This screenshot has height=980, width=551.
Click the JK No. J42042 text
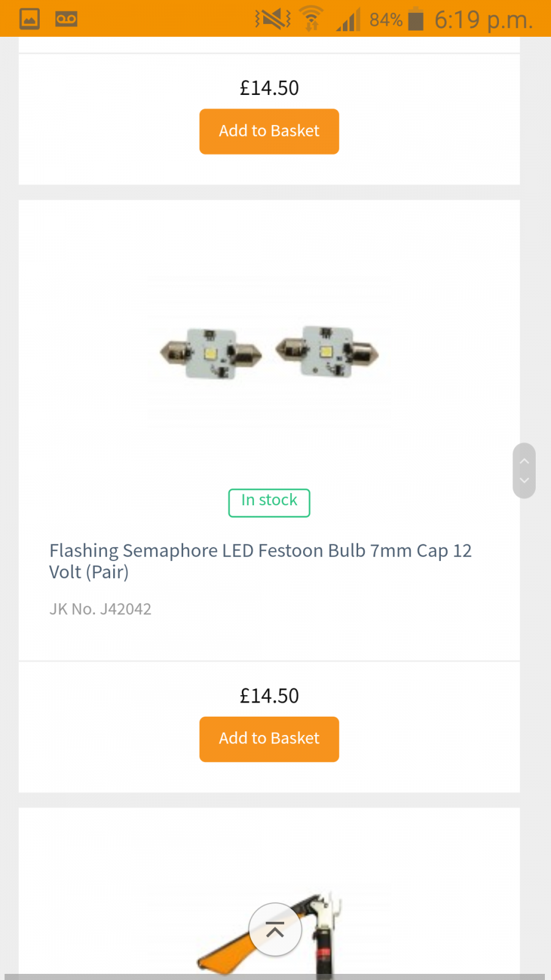(100, 609)
